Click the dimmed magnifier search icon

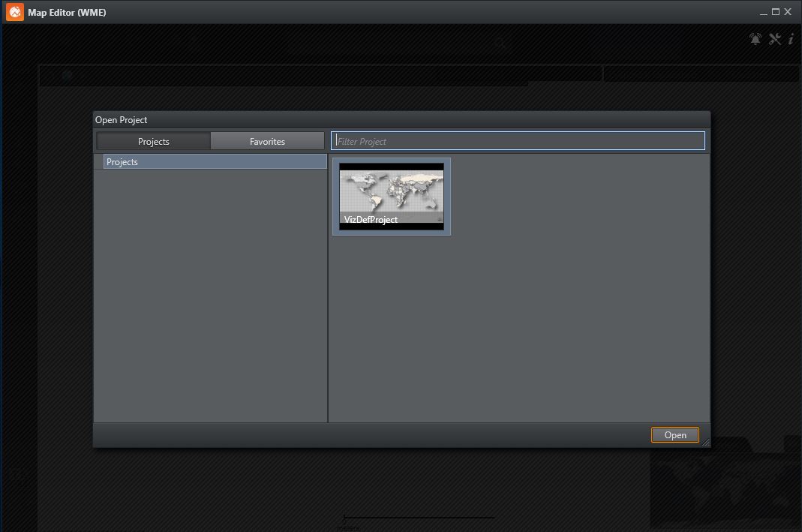[x=501, y=44]
